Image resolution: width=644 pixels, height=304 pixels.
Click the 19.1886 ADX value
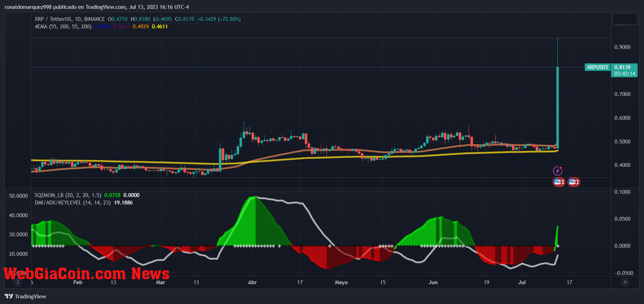[123, 203]
